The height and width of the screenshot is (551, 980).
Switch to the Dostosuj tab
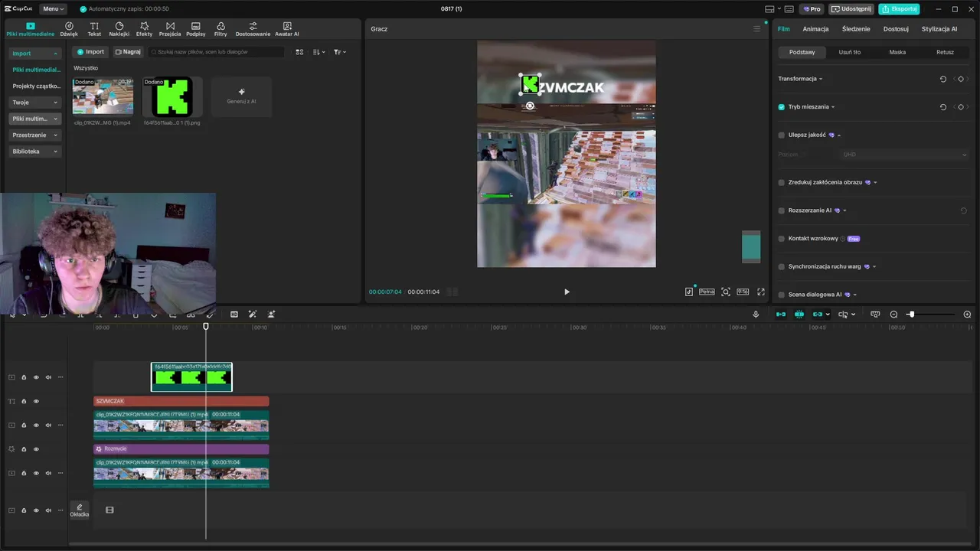pyautogui.click(x=896, y=29)
